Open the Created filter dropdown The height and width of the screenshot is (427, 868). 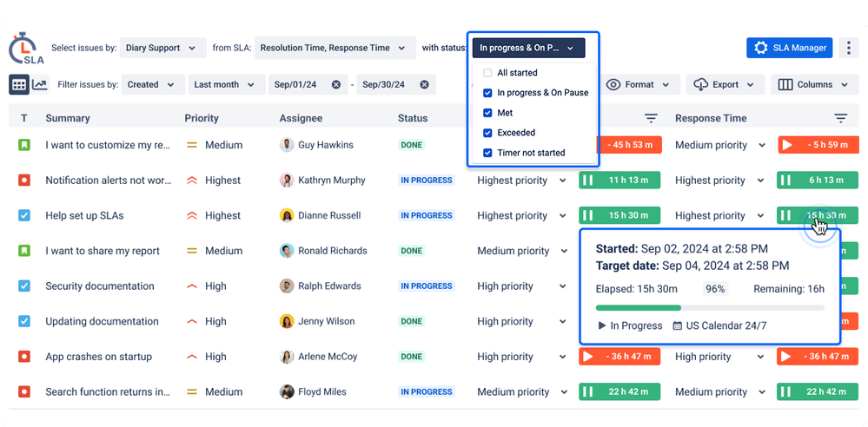point(151,85)
